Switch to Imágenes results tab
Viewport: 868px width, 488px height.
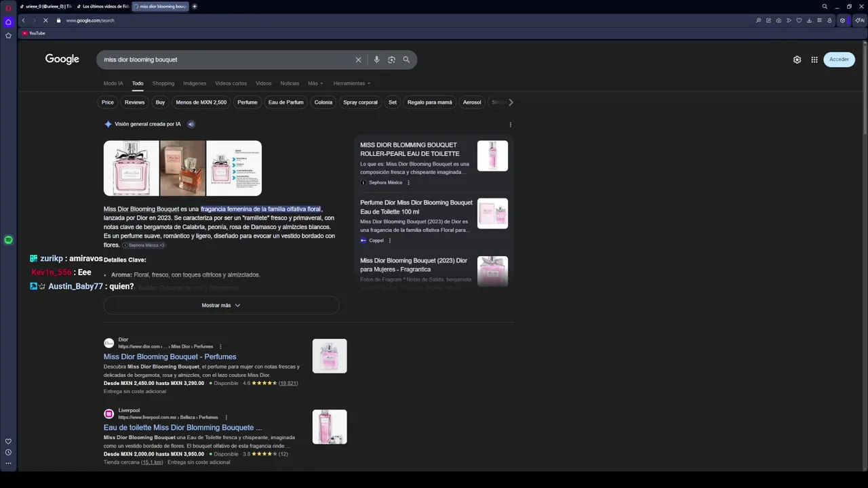[195, 83]
